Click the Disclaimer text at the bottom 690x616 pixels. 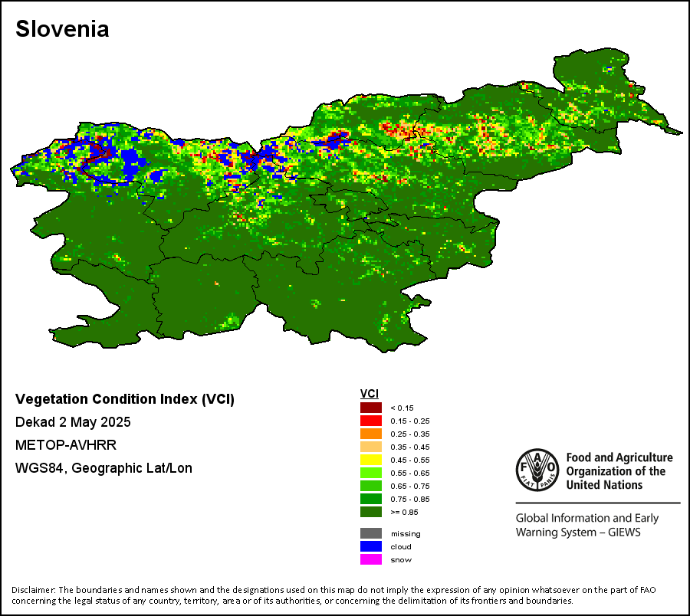point(333,595)
